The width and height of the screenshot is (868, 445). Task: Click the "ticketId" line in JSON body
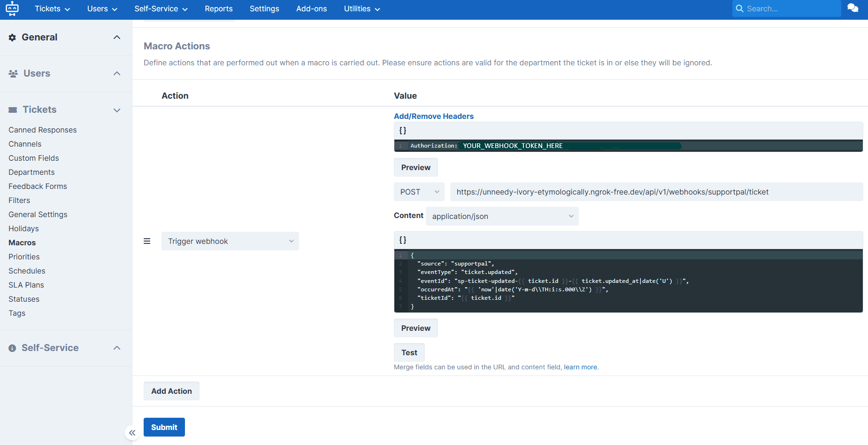466,298
